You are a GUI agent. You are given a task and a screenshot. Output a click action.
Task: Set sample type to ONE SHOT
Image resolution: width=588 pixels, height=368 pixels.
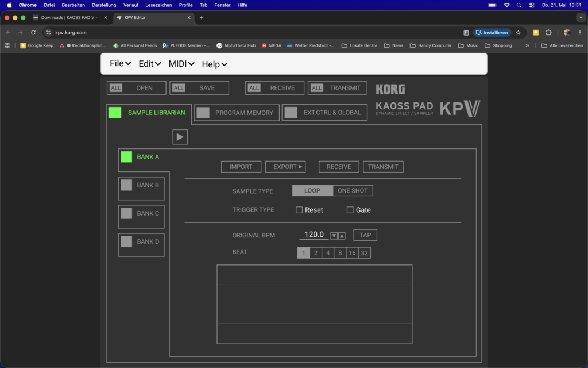pos(353,191)
